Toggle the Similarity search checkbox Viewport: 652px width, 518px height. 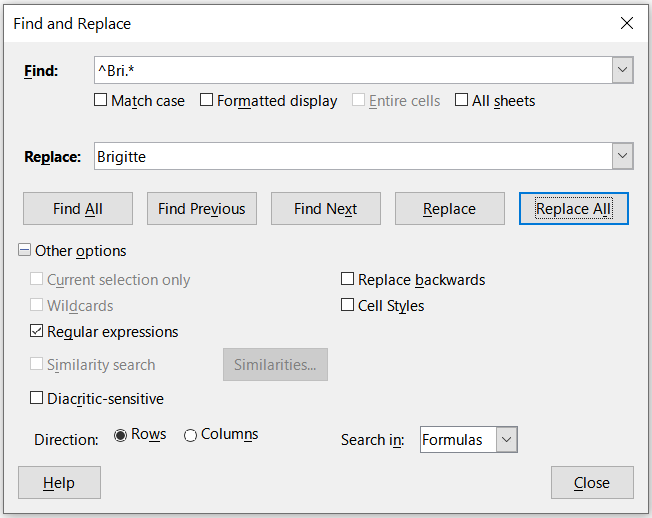[36, 364]
